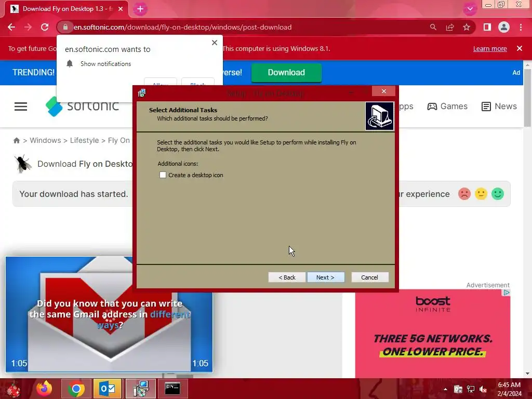Rate experience with green happy face

(498, 194)
